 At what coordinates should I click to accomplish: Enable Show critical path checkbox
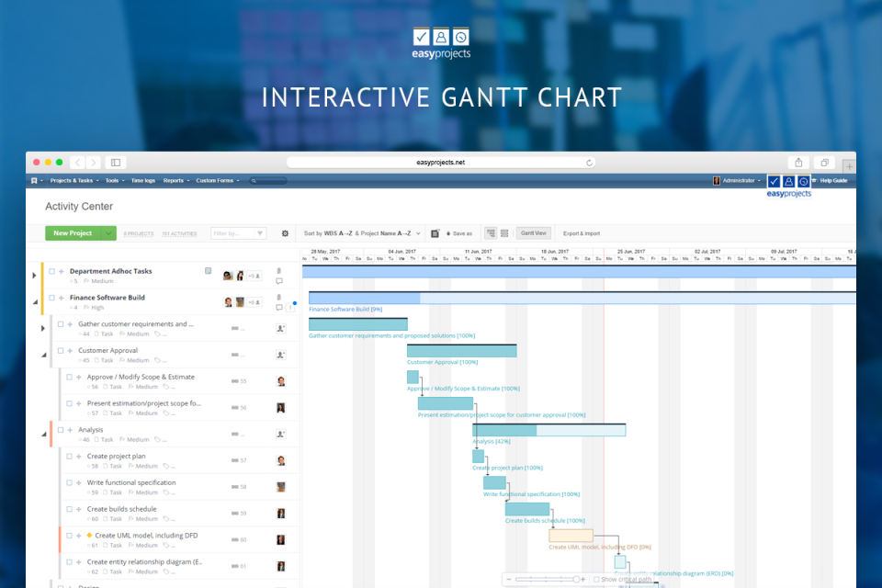pyautogui.click(x=596, y=579)
